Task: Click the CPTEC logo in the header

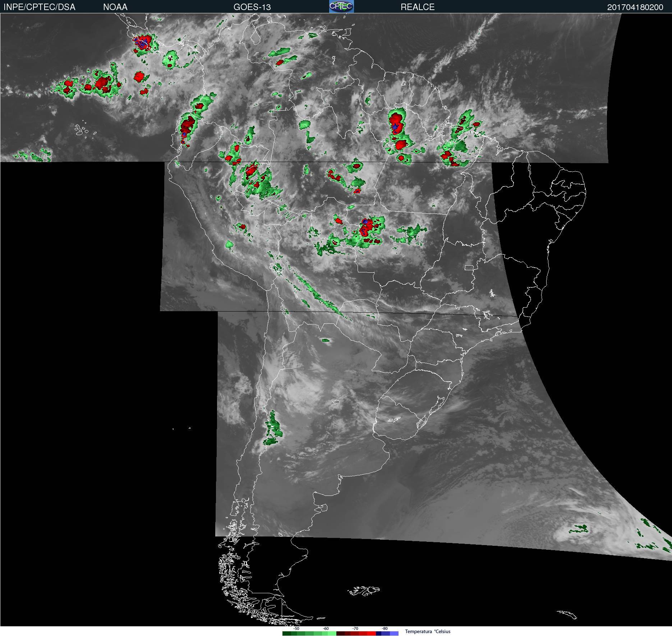Action: pyautogui.click(x=341, y=6)
